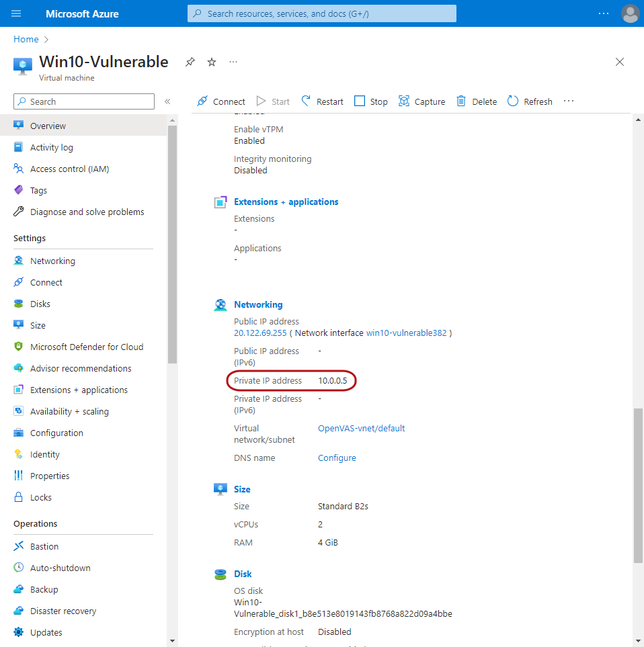Go to Home breadcrumb
The height and width of the screenshot is (647, 644).
point(26,39)
